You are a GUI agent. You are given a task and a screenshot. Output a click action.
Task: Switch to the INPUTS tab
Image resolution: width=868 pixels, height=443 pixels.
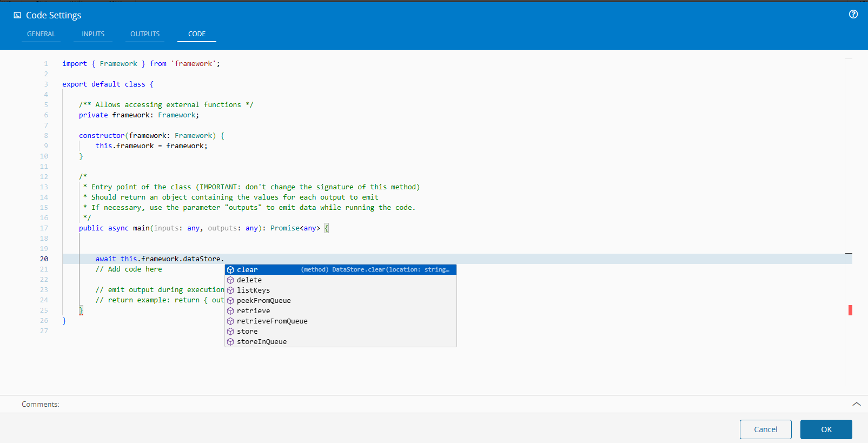pyautogui.click(x=93, y=34)
